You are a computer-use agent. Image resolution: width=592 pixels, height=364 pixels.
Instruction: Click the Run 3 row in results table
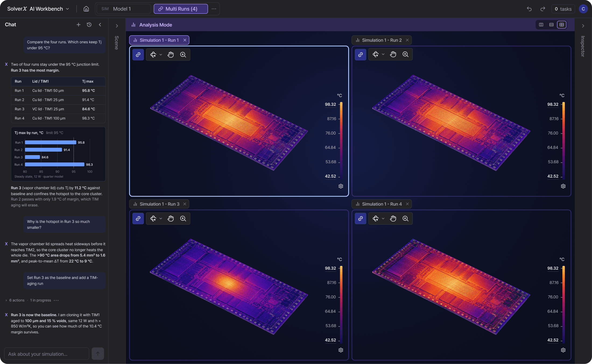tap(58, 109)
